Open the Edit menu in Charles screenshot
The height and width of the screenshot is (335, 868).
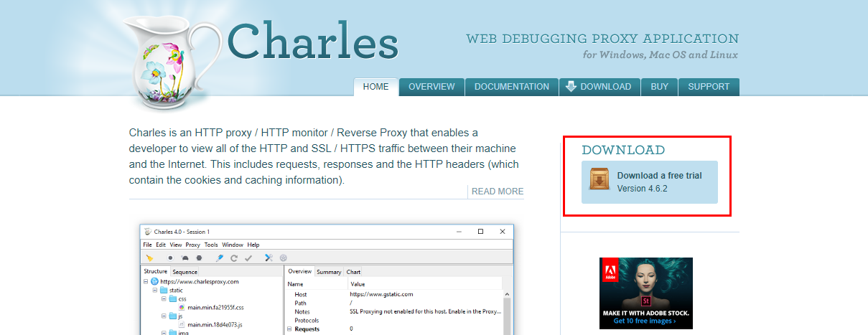coord(161,245)
